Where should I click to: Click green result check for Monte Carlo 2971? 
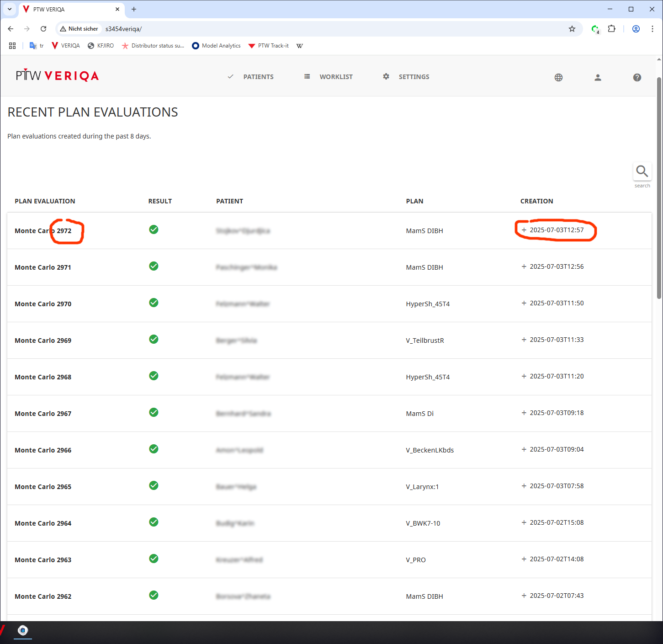point(154,266)
